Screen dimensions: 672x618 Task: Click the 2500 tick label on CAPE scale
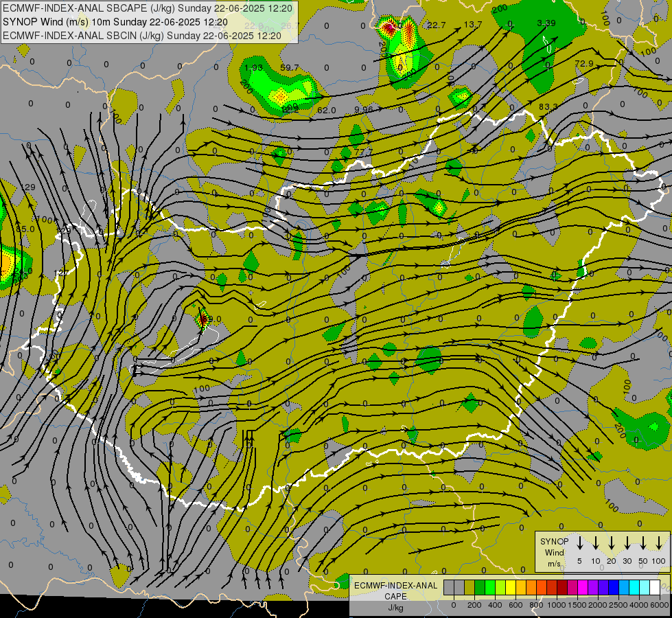[618, 605]
